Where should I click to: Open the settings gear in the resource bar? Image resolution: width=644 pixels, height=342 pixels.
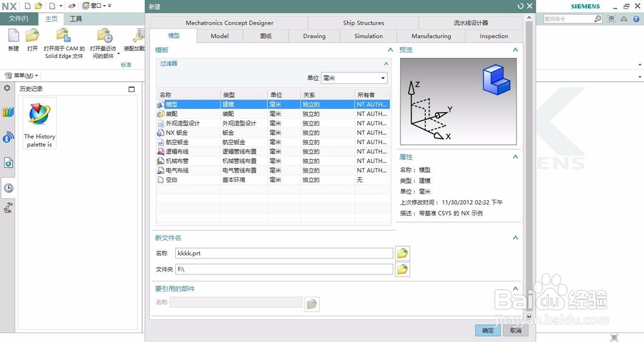[x=7, y=88]
